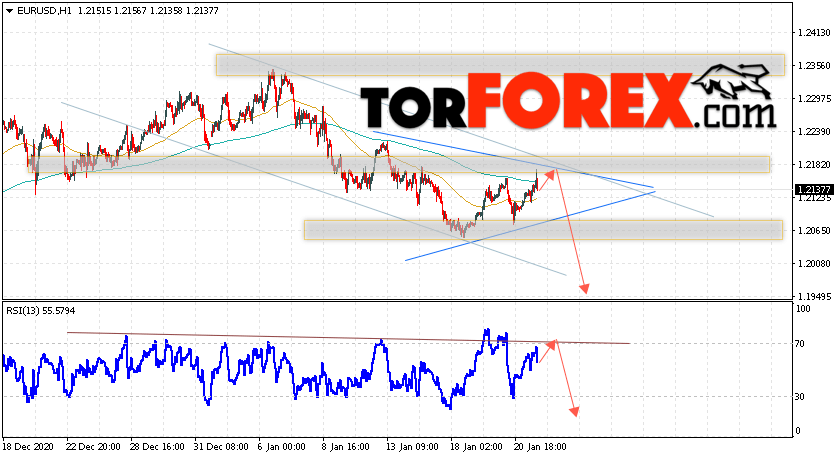Click price scale label 1.19495
Viewport: 838px width, 458px height.
click(814, 297)
